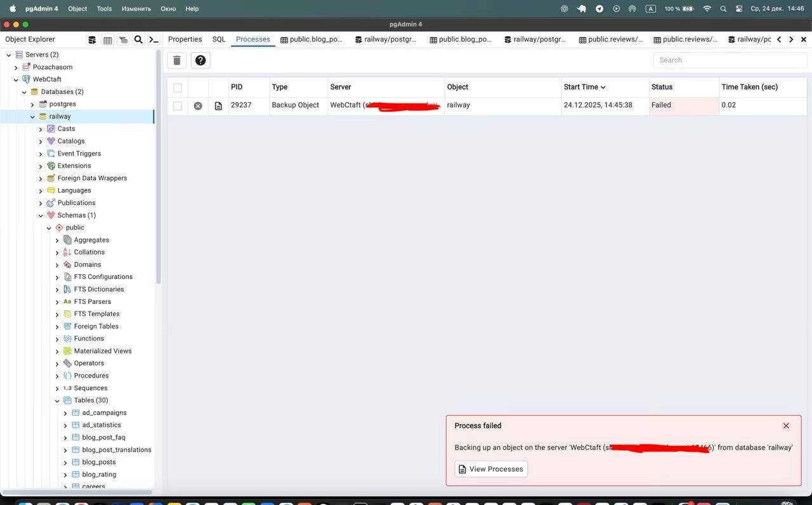Open the Tools menu
The image size is (812, 505).
click(104, 9)
